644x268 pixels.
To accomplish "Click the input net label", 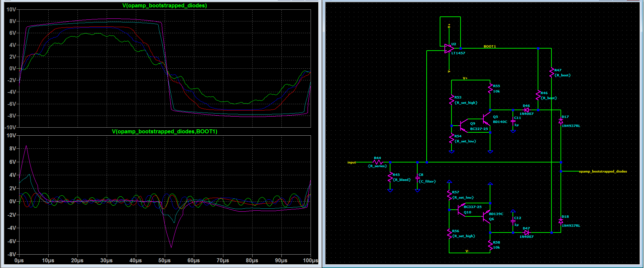I will click(352, 162).
